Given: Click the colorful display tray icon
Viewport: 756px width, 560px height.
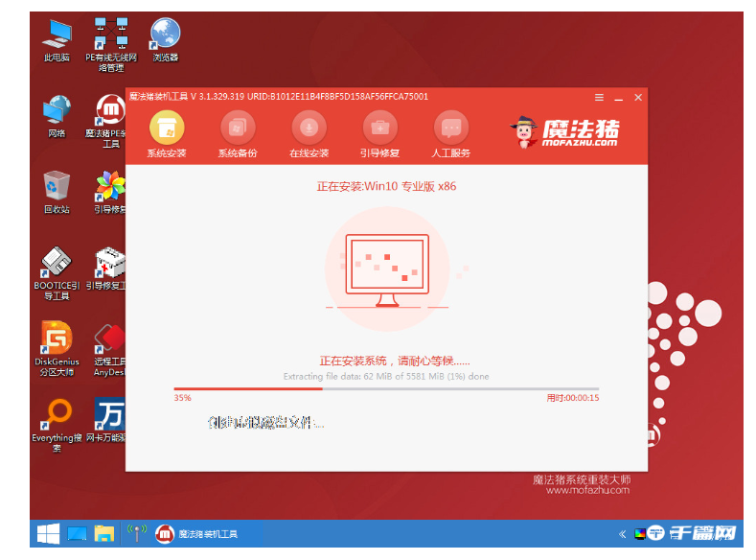Looking at the screenshot, I should [640, 534].
